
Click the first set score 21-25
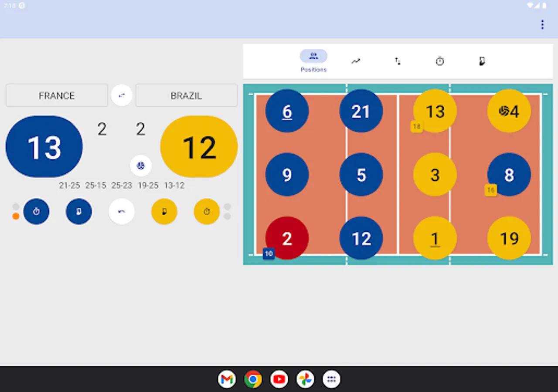70,186
